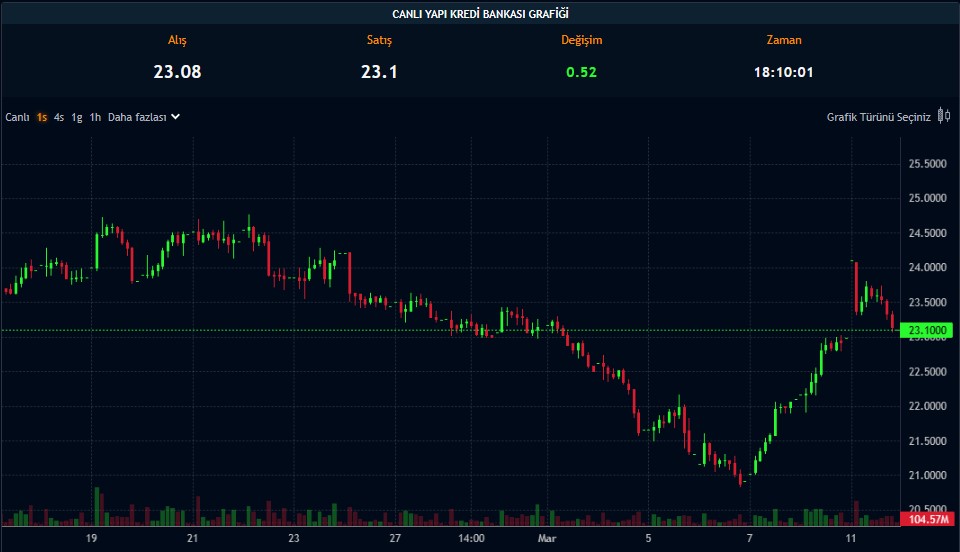Screen dimensions: 960x552
Task: Open the Grafik Türünü Seçiniz selector
Action: coord(878,117)
